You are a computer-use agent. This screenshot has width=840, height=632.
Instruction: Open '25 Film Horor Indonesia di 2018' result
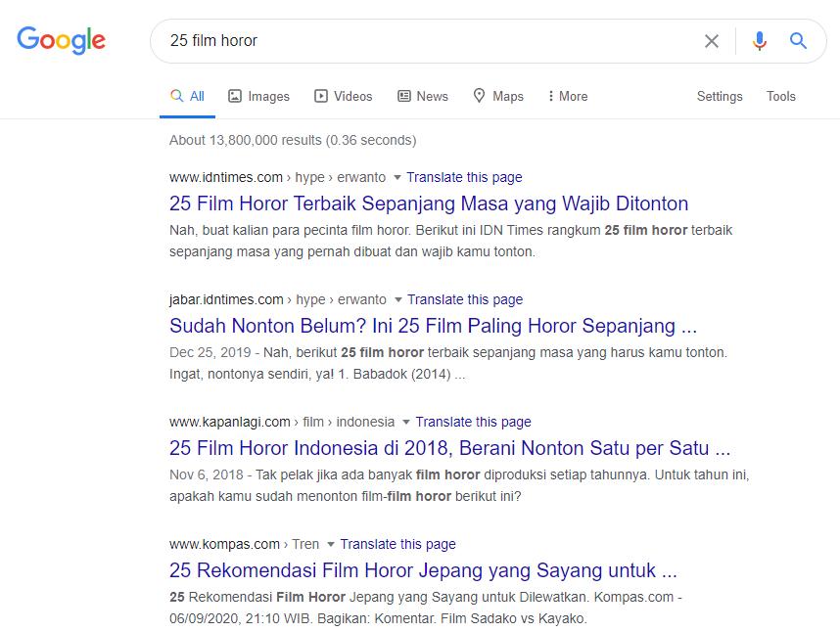click(x=450, y=448)
